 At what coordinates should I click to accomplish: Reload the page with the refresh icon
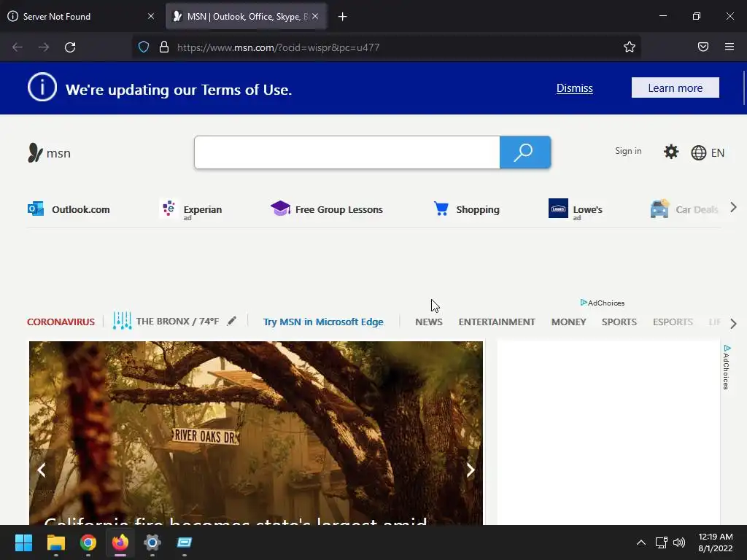click(70, 47)
